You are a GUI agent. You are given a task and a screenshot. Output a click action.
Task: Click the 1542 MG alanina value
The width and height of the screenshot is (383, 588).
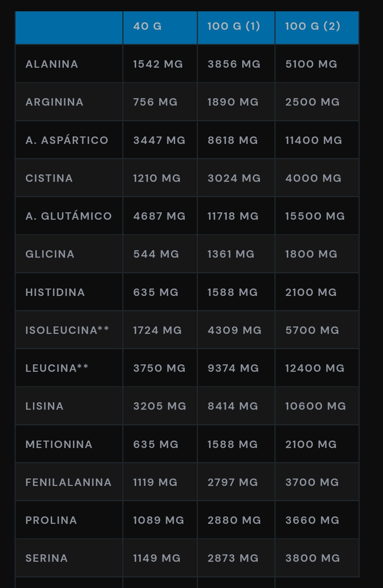coord(158,64)
